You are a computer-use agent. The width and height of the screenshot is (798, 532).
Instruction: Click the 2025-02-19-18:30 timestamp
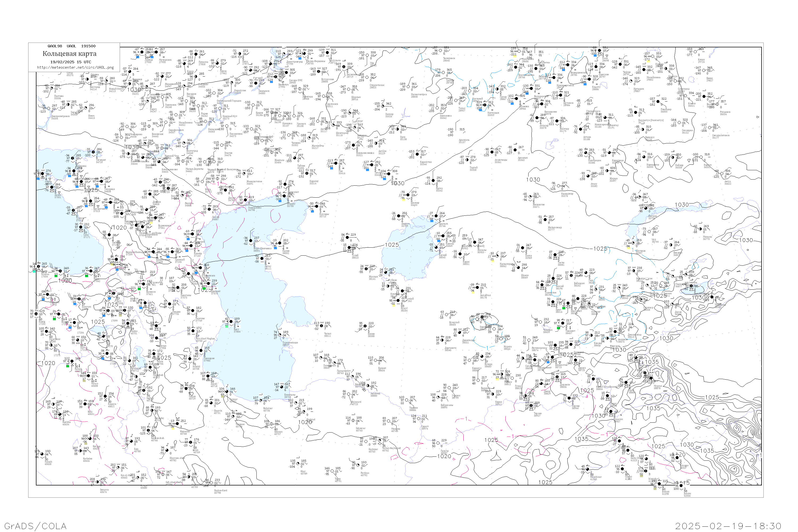pyautogui.click(x=728, y=526)
